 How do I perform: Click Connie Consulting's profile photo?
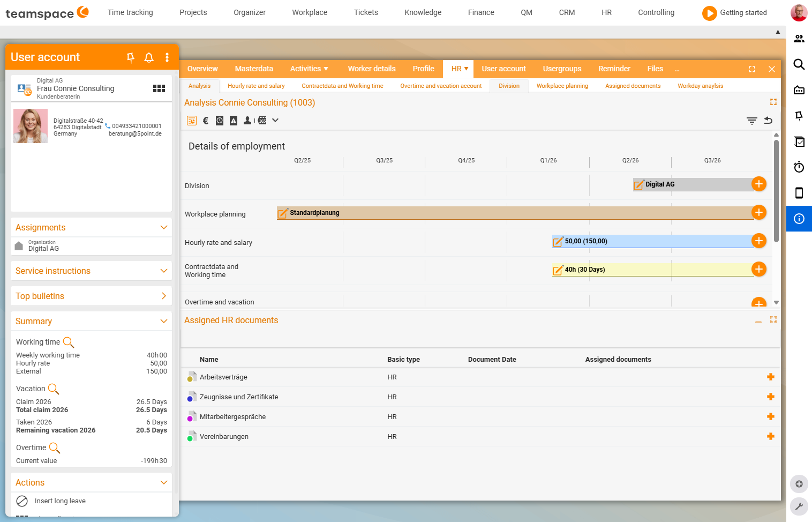(x=31, y=126)
